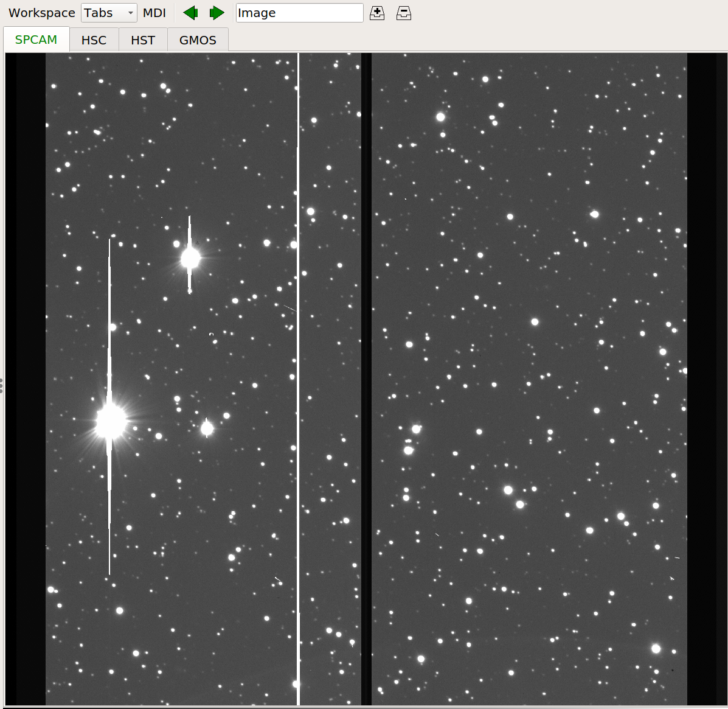Click the green next-channel right arrow
The height and width of the screenshot is (709, 728).
pos(217,13)
